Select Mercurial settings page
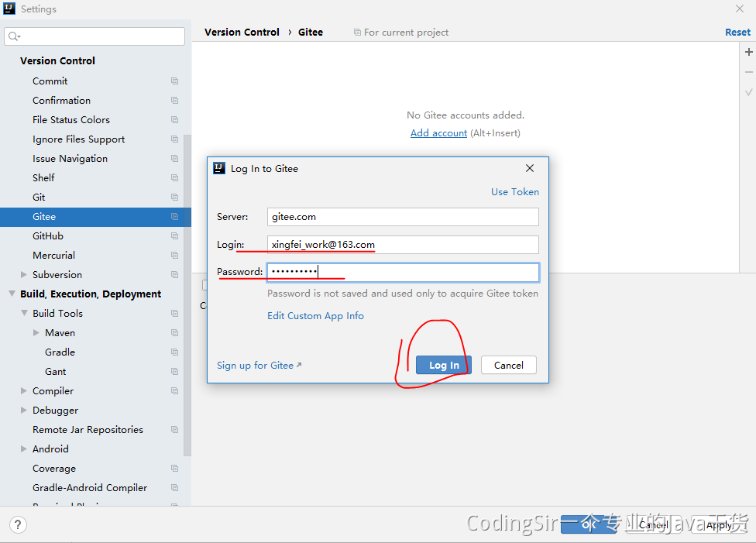 53,255
